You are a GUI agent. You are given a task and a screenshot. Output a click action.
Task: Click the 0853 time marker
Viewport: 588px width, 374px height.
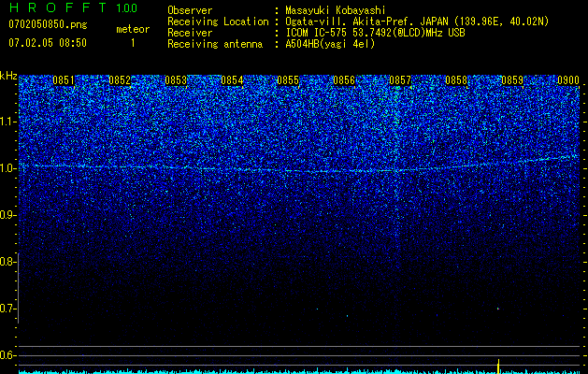[x=176, y=80]
